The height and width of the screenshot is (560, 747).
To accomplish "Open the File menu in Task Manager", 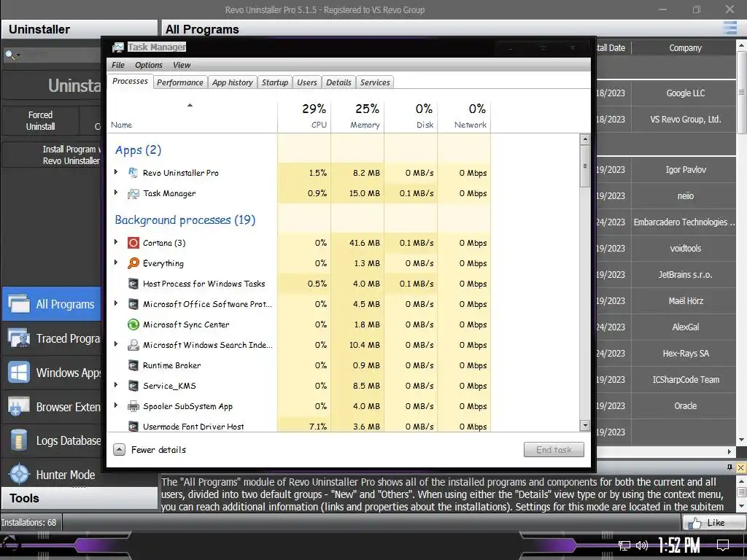I will (118, 65).
